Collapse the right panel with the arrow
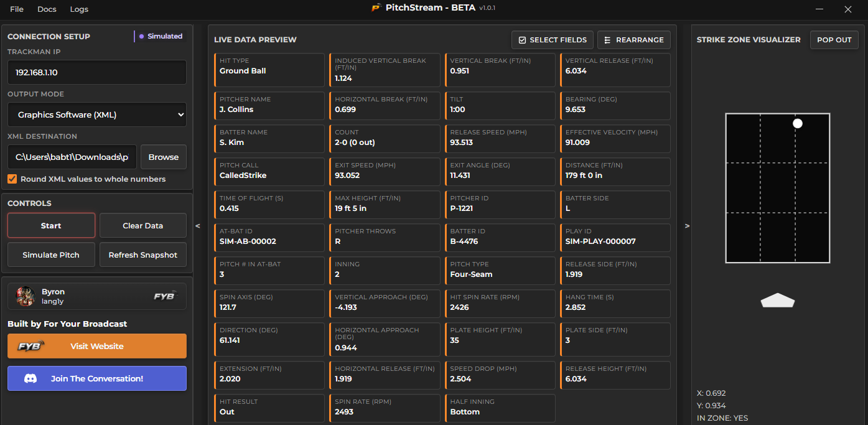The height and width of the screenshot is (425, 868). (687, 226)
